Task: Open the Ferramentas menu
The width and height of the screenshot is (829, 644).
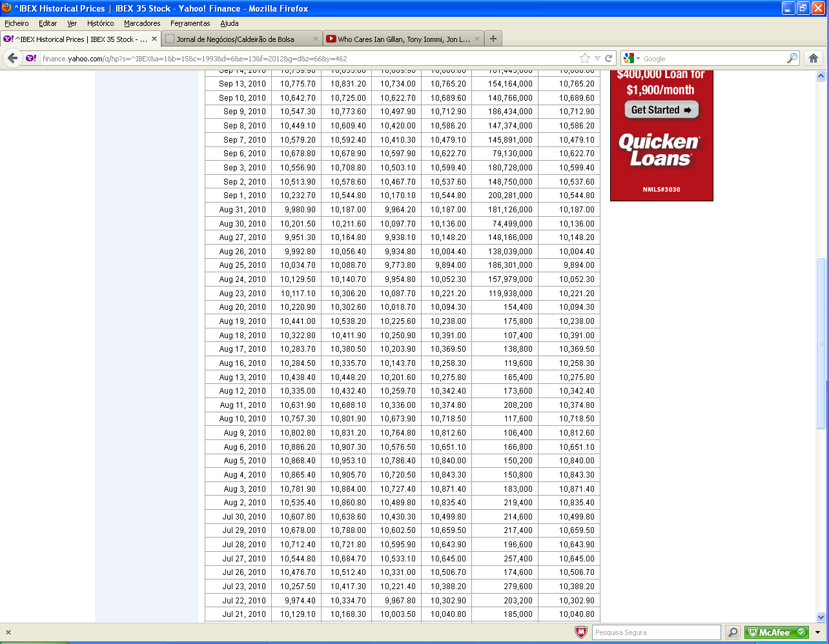Action: tap(190, 23)
